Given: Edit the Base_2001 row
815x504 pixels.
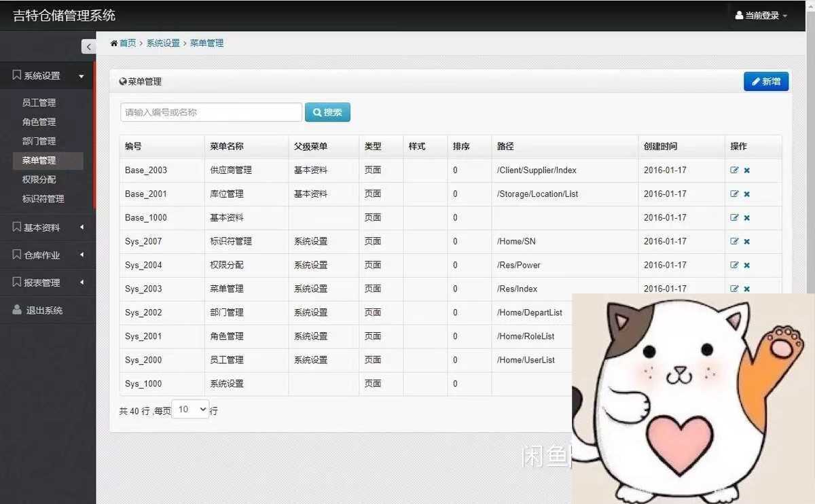Looking at the screenshot, I should [x=734, y=194].
